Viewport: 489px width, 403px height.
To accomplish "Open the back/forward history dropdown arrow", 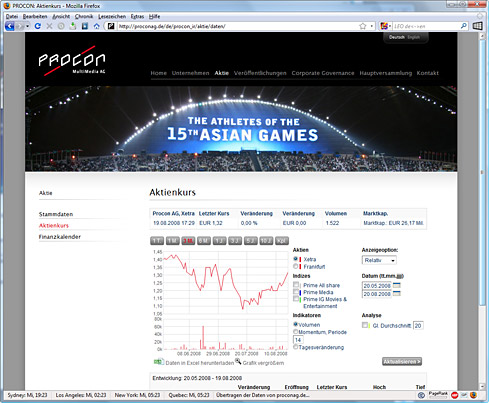I will pyautogui.click(x=28, y=26).
